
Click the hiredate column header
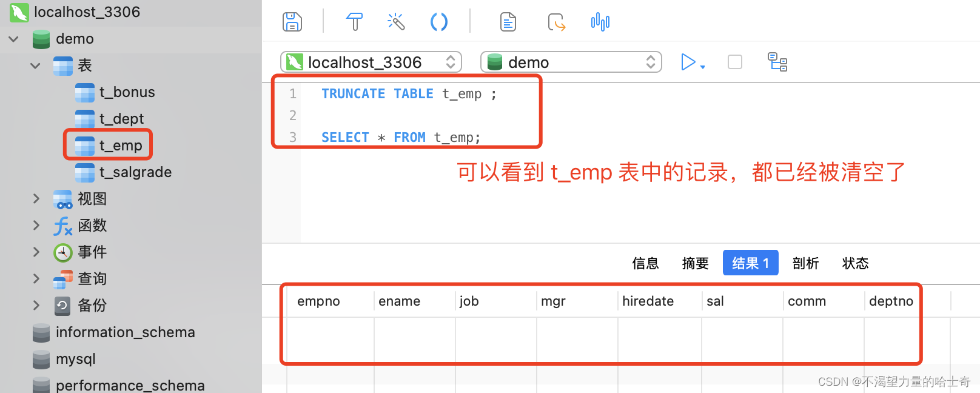coord(660,301)
